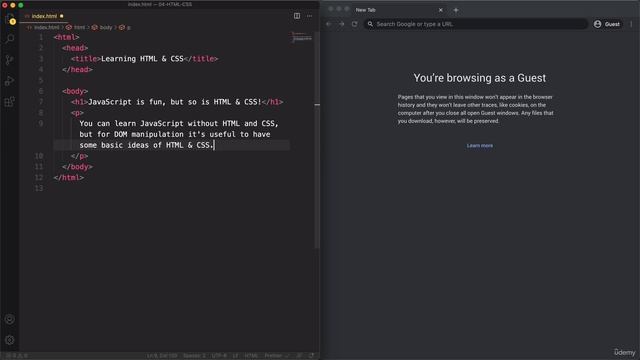Screen dimensions: 640x360
Task: Click the UTF-8 encoding in status bar
Action: (219, 356)
